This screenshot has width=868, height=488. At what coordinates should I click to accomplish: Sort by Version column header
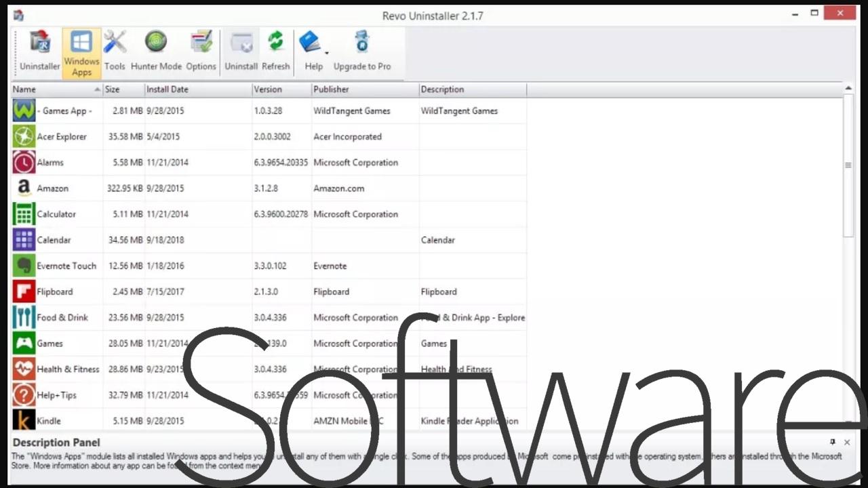point(281,89)
